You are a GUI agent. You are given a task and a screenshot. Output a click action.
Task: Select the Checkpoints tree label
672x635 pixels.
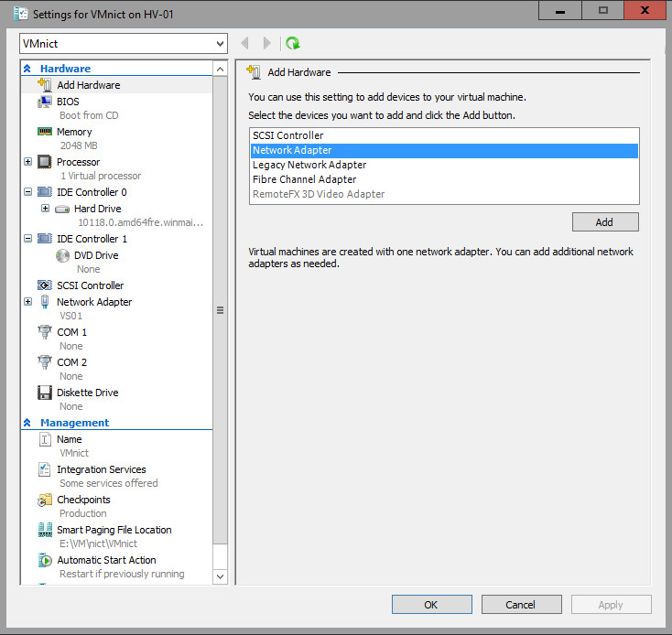tap(83, 500)
